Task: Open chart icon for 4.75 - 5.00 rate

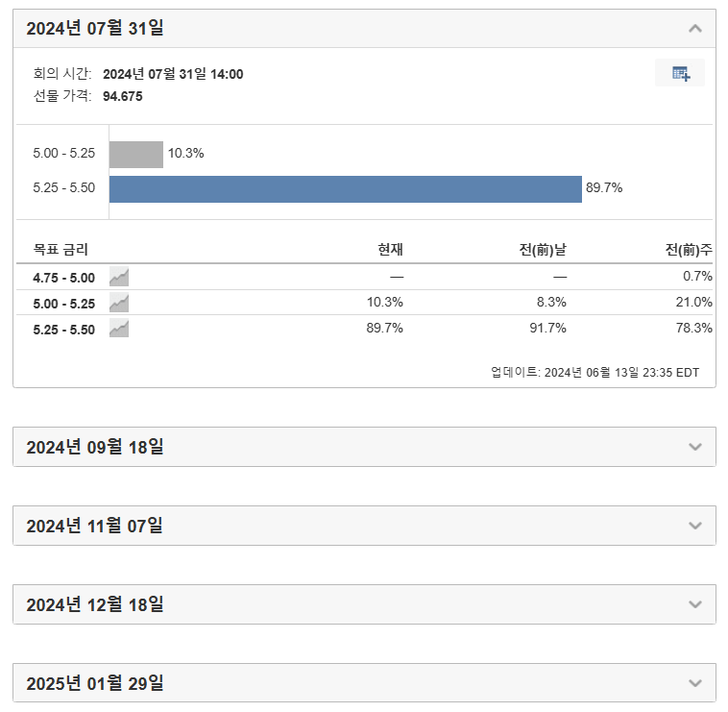Action: point(119,277)
